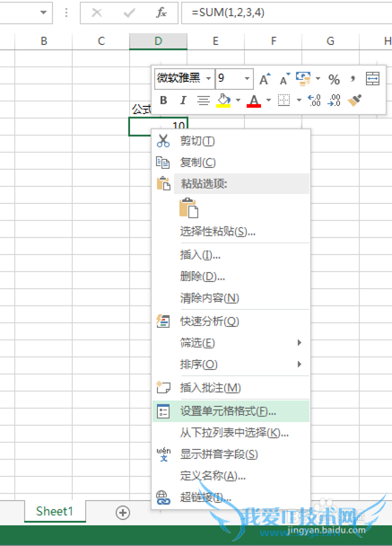Click Increase Decimal icon
Viewport: 392px width, 546px height.
[314, 101]
